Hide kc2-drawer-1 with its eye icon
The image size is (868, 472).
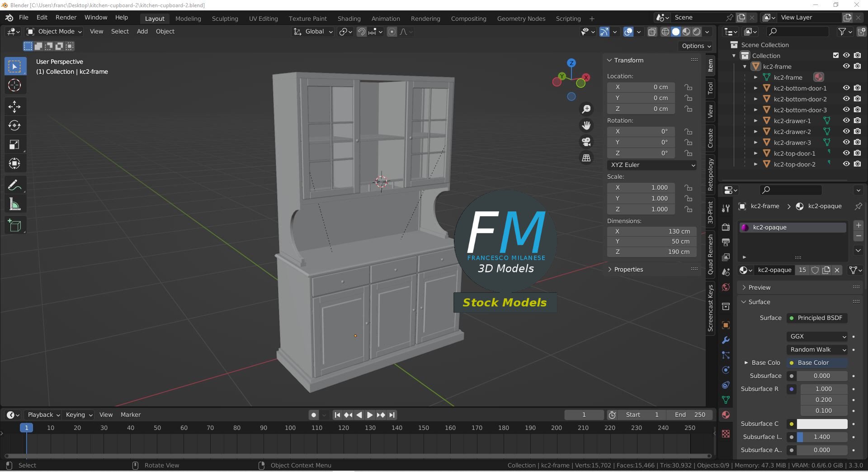[846, 121]
